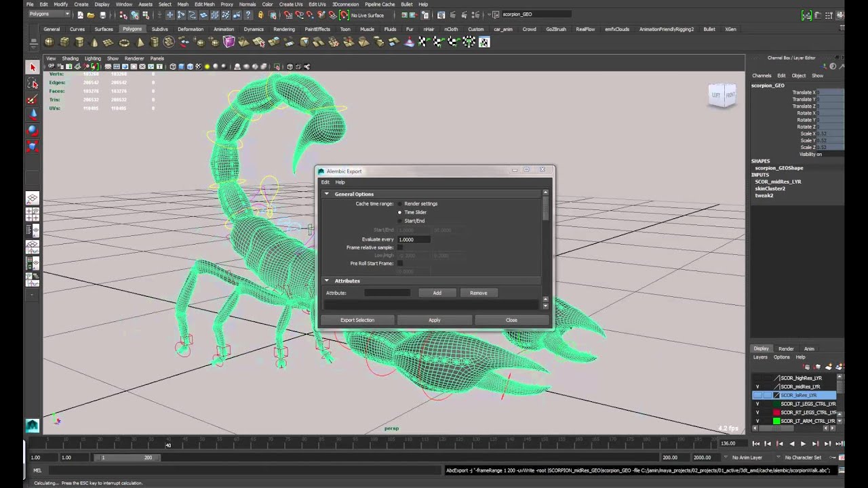This screenshot has height=488, width=868.
Task: Toggle visibility of SCOR_LT_LEGS_CTRL_LYR layer
Action: pos(757,404)
